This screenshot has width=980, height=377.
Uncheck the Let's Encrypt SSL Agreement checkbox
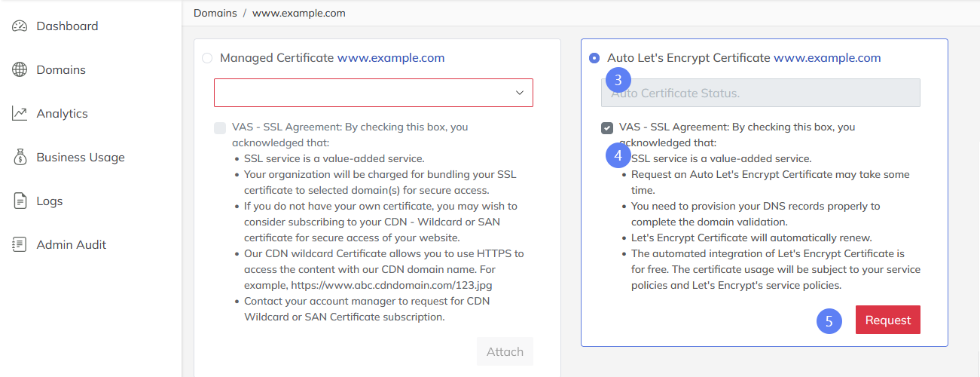pos(607,128)
